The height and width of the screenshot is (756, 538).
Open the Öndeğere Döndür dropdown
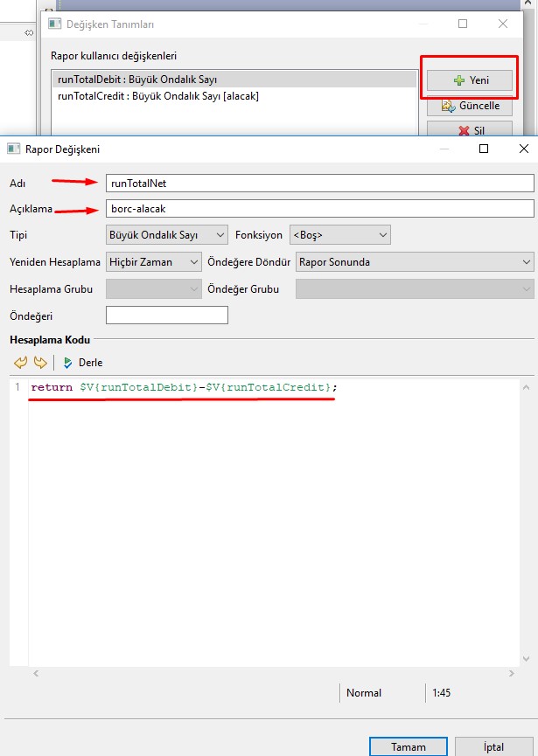pyautogui.click(x=414, y=261)
